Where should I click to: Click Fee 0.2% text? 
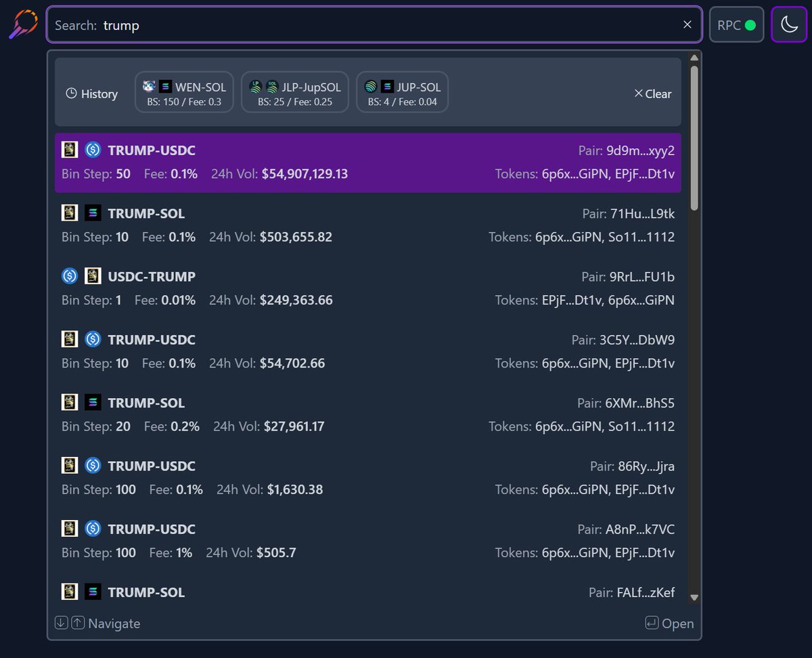point(172,426)
